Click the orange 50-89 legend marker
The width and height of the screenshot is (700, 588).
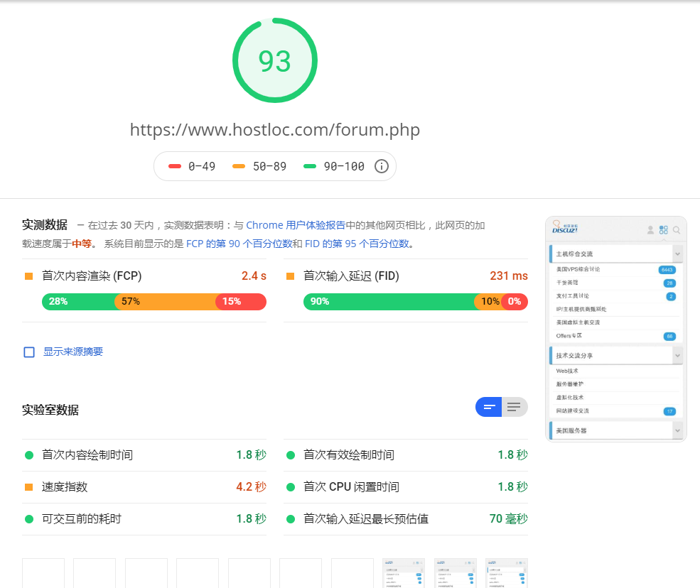239,166
